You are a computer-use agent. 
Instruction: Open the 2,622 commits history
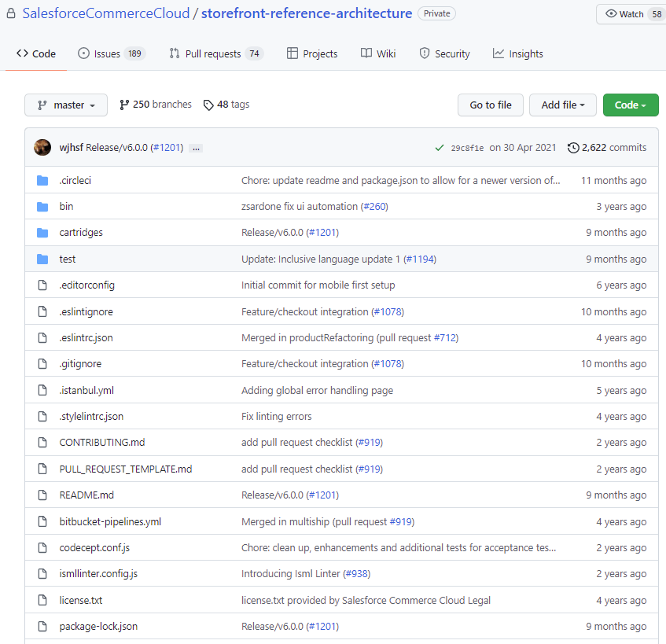point(607,147)
